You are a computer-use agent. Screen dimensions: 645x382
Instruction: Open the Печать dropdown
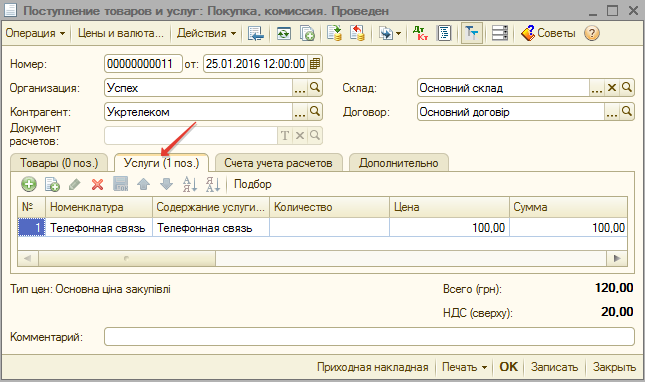tap(464, 367)
